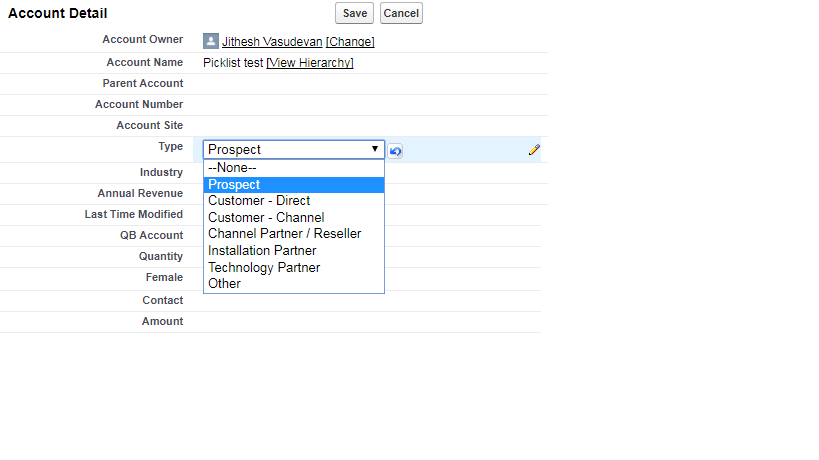Open the View Hierarchy link
This screenshot has height=460, width=819.
coord(310,63)
